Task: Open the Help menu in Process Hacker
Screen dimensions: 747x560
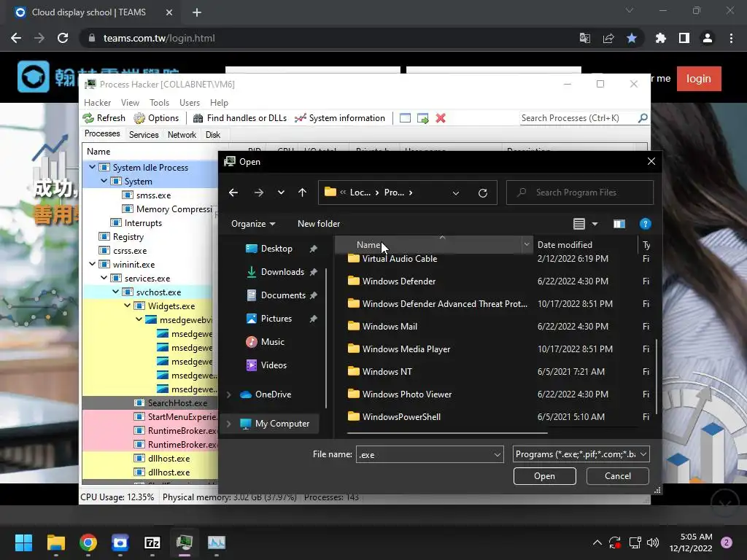Action: tap(219, 102)
